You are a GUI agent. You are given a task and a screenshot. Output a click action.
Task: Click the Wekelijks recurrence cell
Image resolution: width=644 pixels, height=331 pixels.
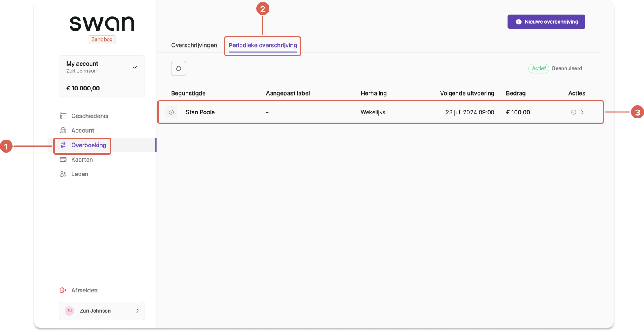373,112
